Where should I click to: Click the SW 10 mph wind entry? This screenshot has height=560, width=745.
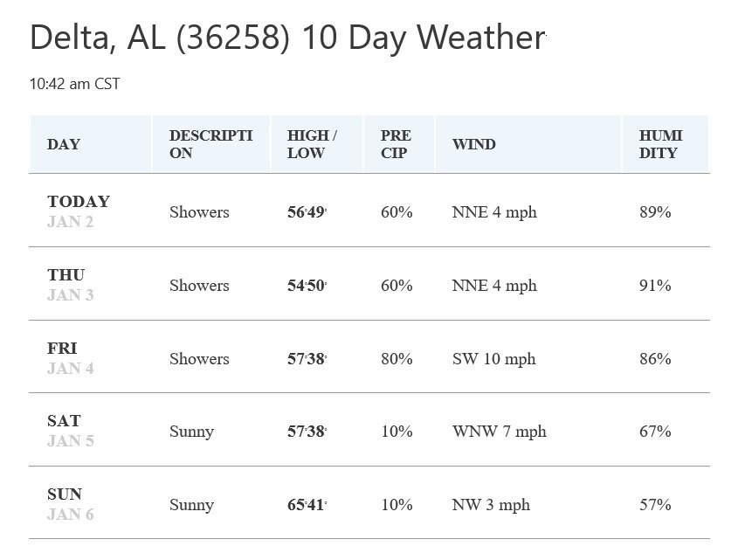(x=493, y=359)
